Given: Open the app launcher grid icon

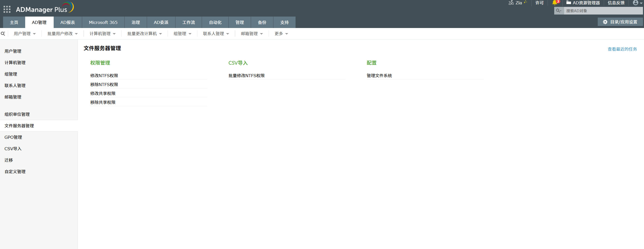Looking at the screenshot, I should point(7,9).
